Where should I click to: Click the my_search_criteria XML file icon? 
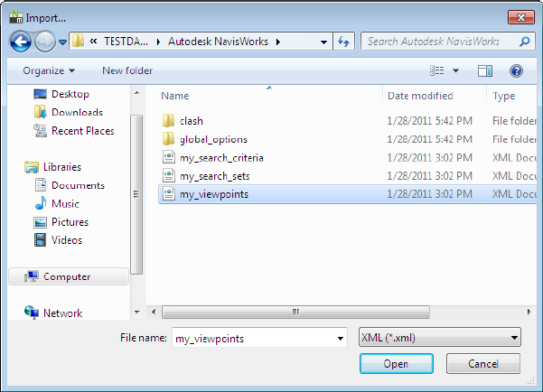(x=169, y=157)
